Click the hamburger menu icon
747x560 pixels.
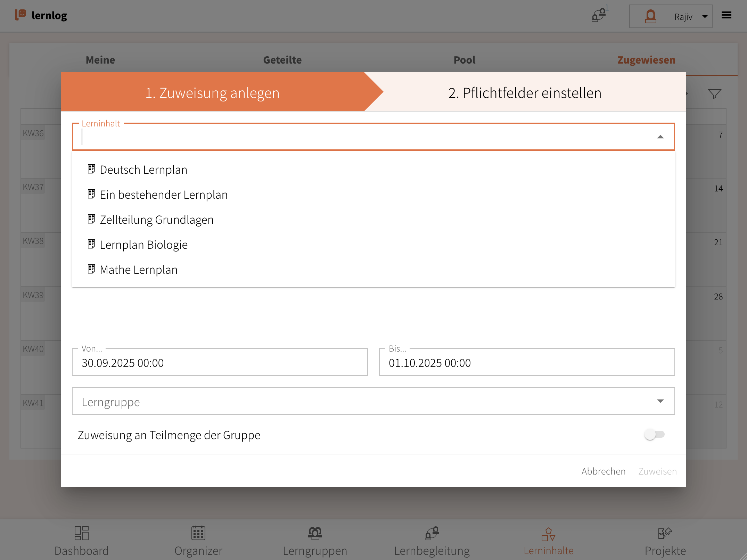pyautogui.click(x=726, y=15)
